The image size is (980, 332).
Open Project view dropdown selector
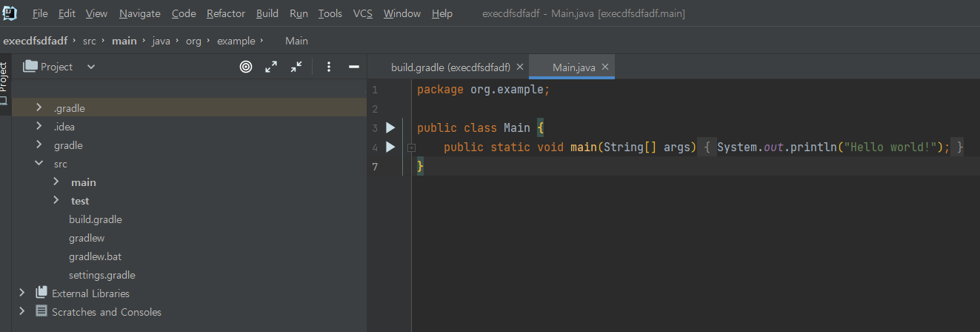(91, 67)
